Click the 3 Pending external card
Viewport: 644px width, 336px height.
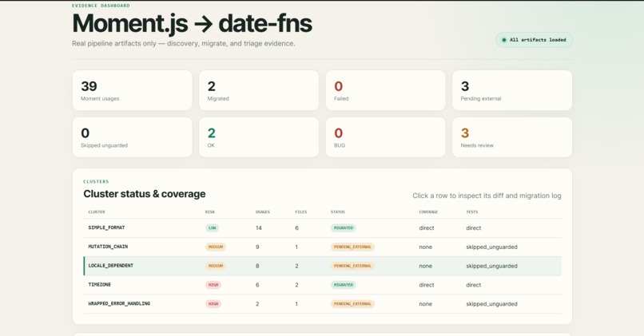[x=512, y=90]
